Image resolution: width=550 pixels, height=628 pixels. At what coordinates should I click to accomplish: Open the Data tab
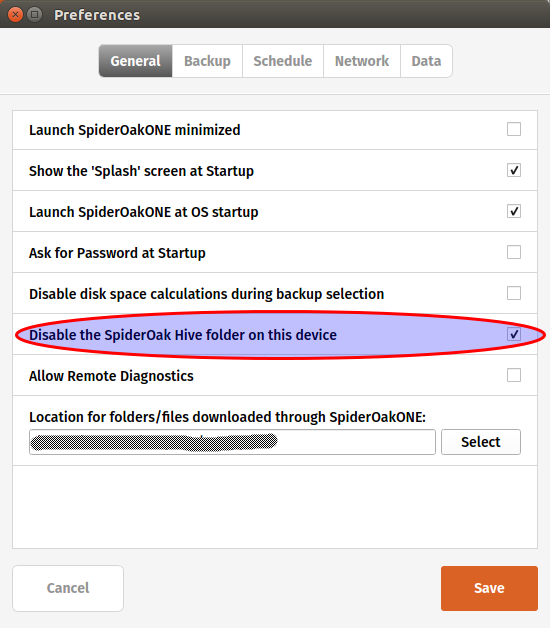[x=426, y=61]
